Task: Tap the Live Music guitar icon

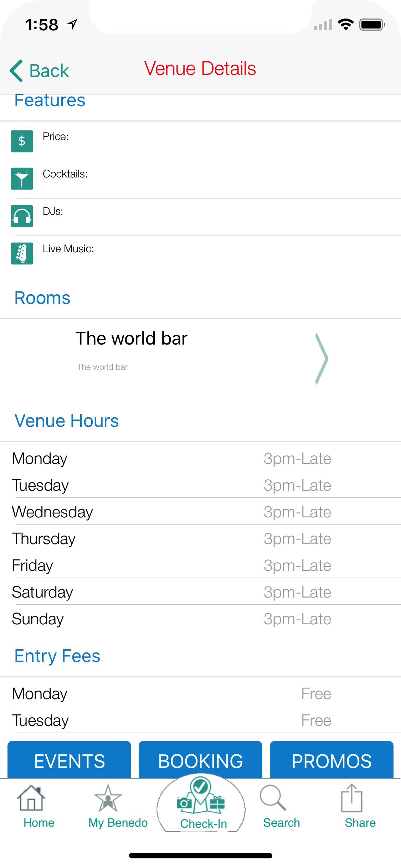Action: [22, 254]
